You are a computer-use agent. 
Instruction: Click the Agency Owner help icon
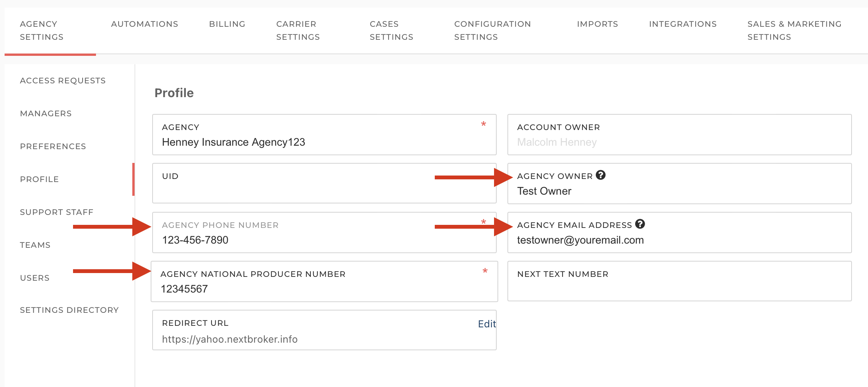pos(600,175)
